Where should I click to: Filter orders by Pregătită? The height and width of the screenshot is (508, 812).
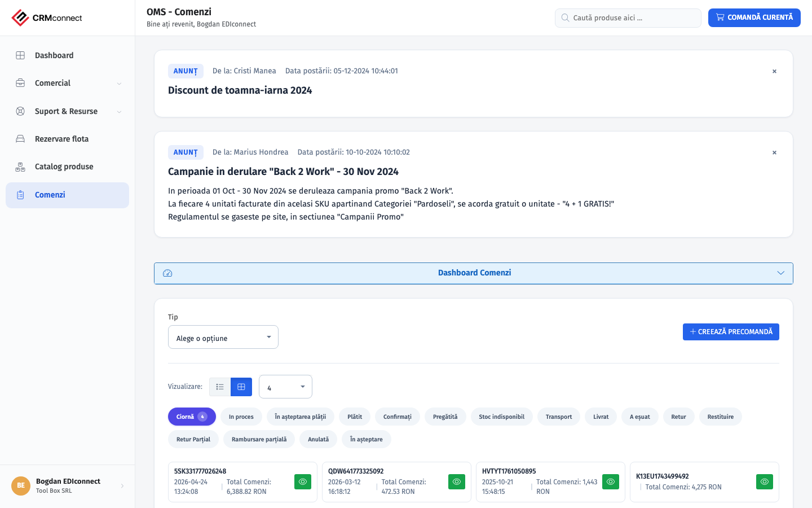coord(445,417)
